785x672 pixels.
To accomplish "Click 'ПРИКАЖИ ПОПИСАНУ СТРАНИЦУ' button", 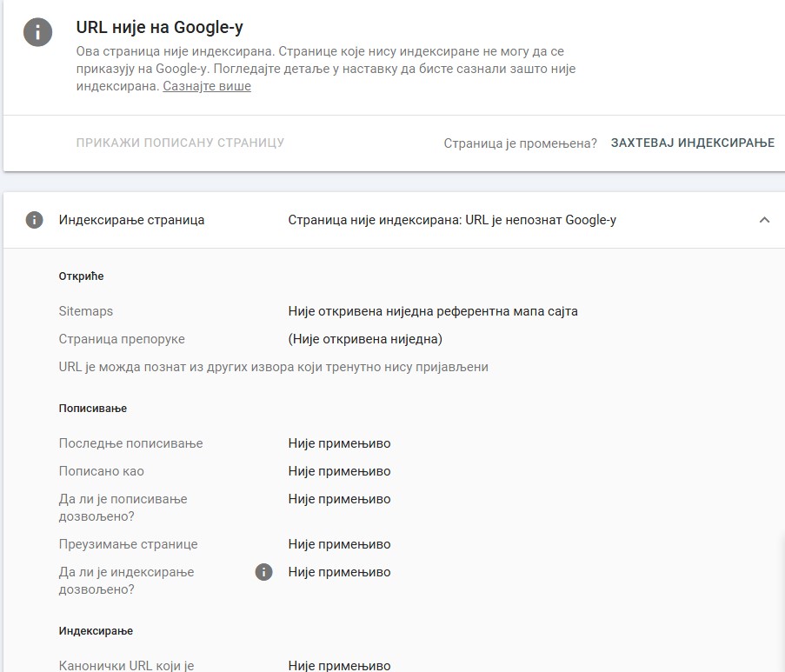I will click(180, 143).
